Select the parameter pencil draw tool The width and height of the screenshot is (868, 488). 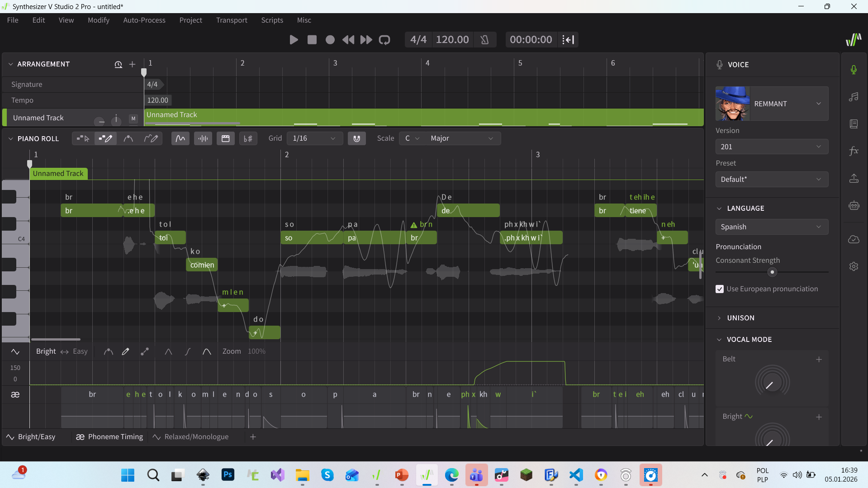[126, 351]
